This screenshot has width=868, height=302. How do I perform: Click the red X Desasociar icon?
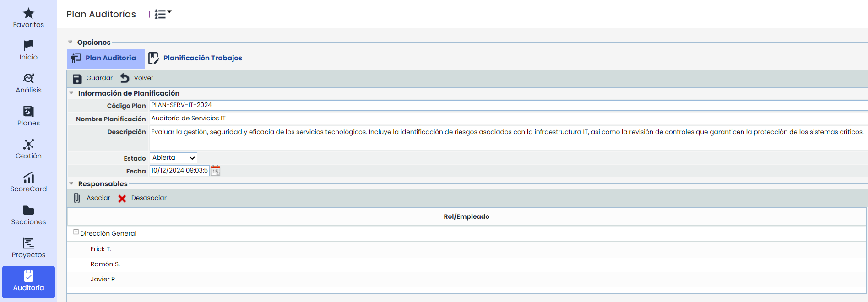coord(122,199)
